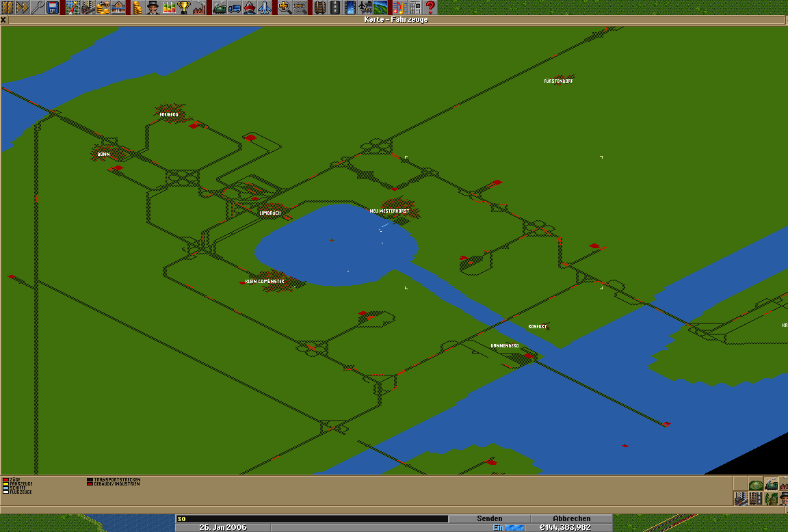Open the industry directory

199,7
